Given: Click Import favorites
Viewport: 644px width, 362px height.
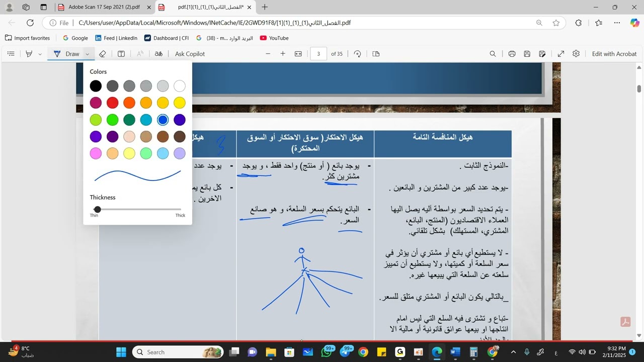Looking at the screenshot, I should pos(27,38).
